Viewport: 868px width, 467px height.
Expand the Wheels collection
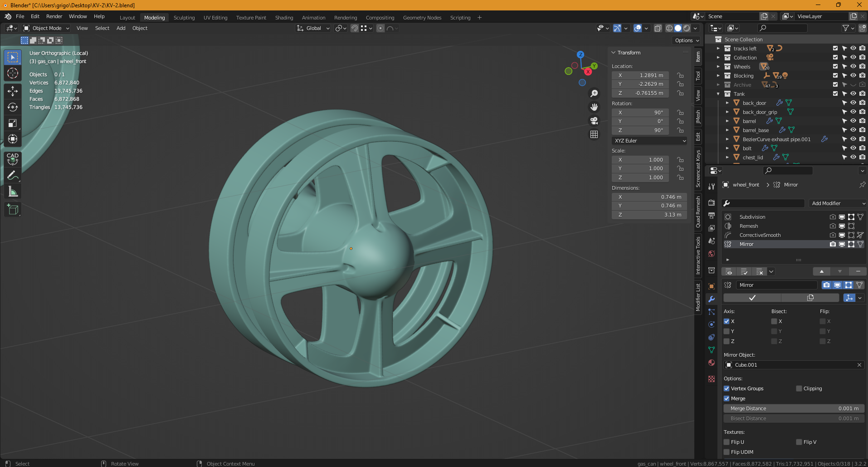718,67
